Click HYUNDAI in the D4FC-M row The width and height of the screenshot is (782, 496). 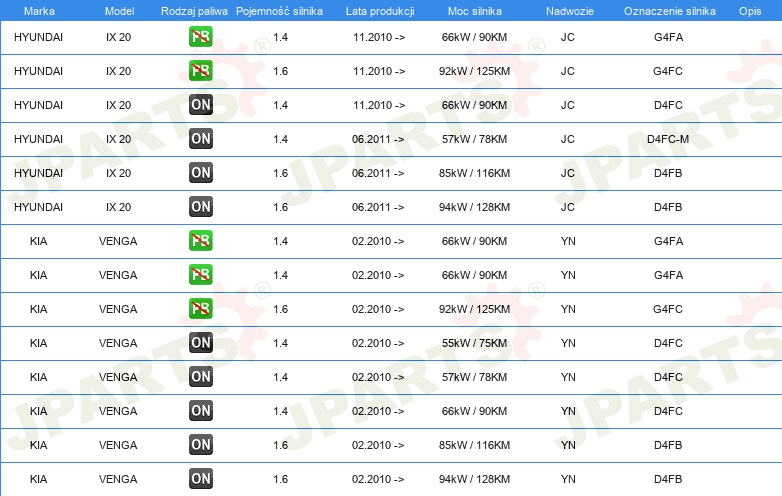(x=38, y=139)
